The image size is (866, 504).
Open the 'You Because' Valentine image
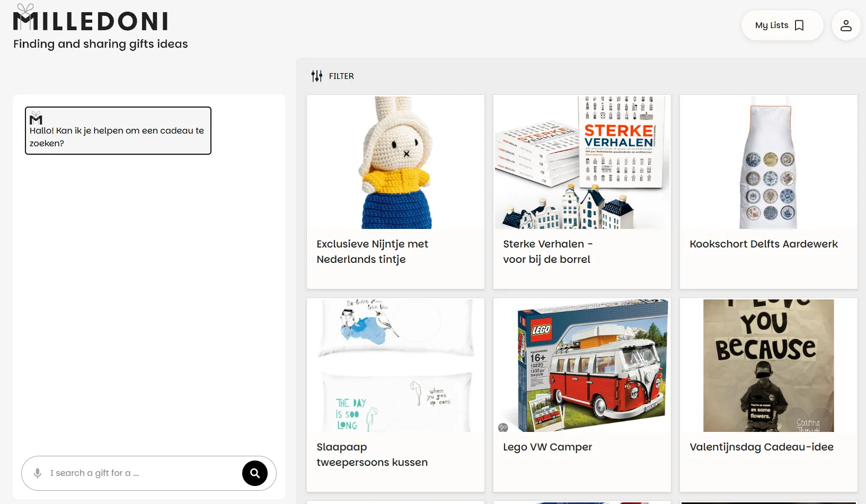pyautogui.click(x=768, y=366)
